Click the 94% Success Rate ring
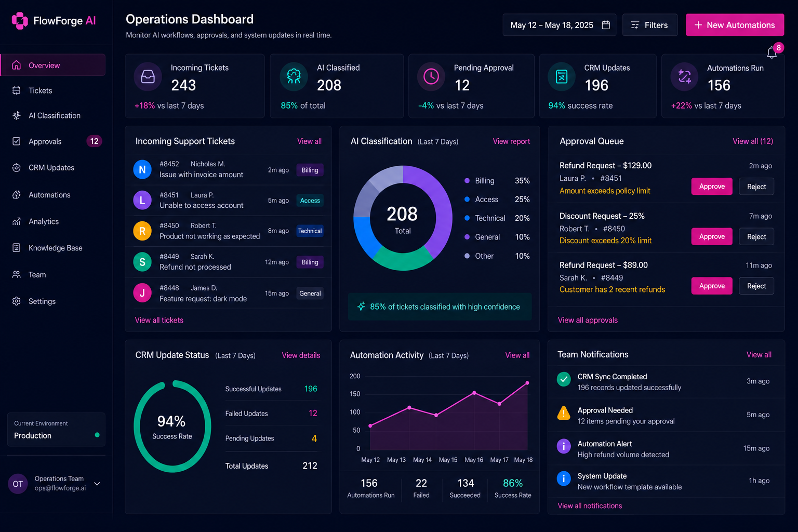Viewport: 798px width, 532px height. click(172, 427)
